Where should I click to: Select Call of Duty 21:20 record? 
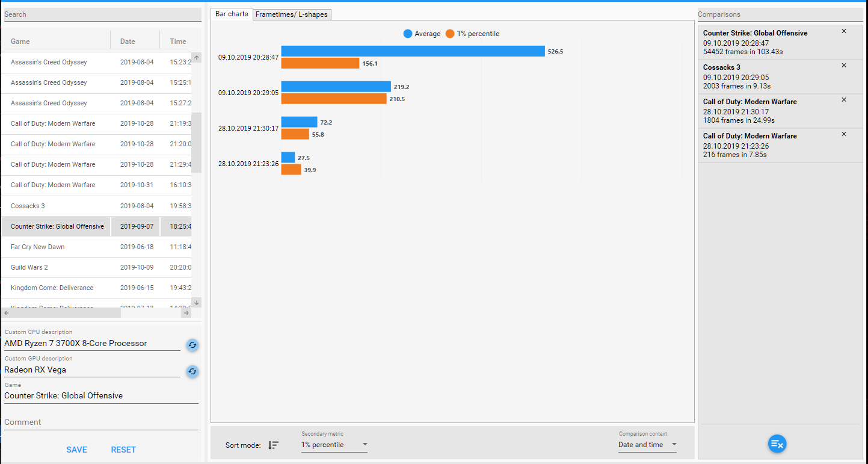(96, 144)
